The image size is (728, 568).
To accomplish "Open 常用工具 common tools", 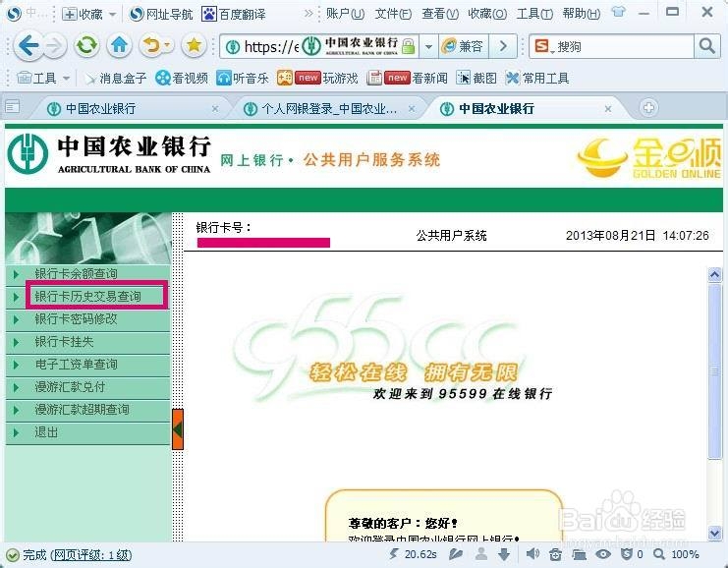I will point(537,78).
